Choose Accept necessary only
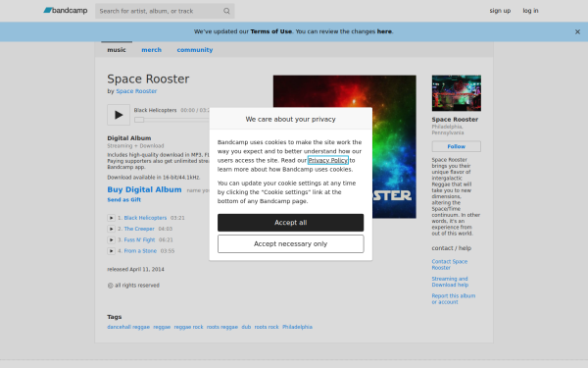This screenshot has height=368, width=588. 291,243
